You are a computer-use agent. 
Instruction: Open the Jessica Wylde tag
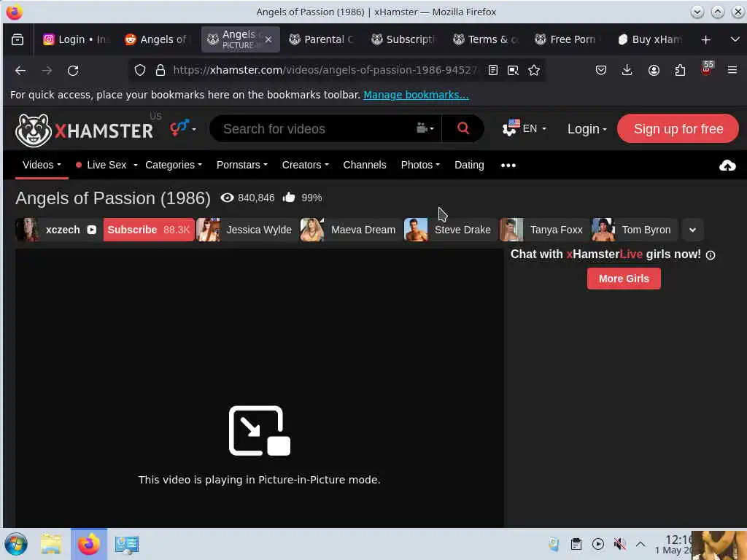point(246,230)
